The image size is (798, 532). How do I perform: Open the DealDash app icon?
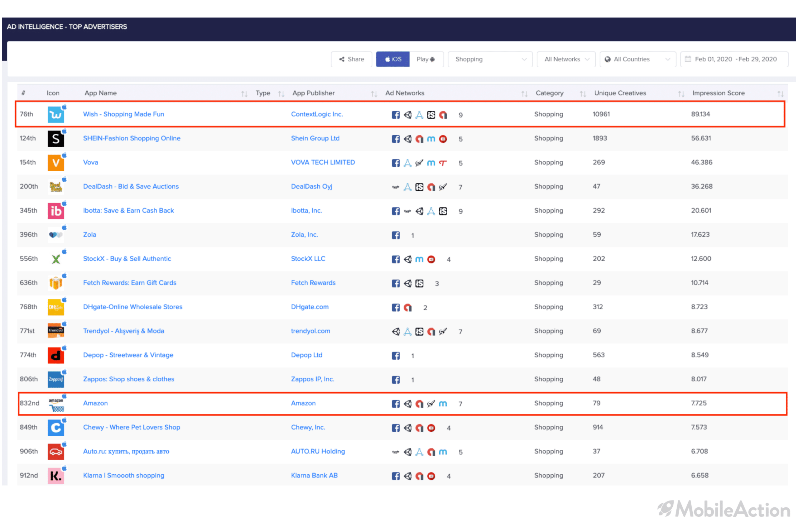56,187
